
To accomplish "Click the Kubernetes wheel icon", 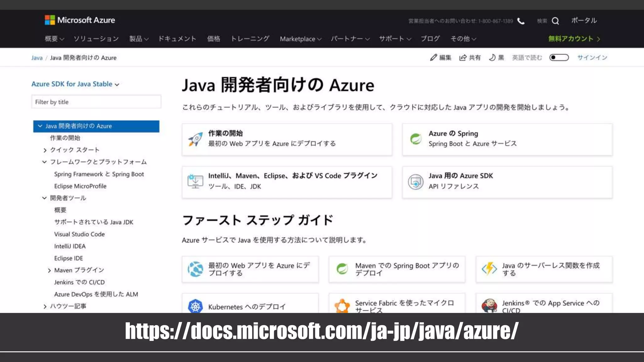I will point(195,306).
